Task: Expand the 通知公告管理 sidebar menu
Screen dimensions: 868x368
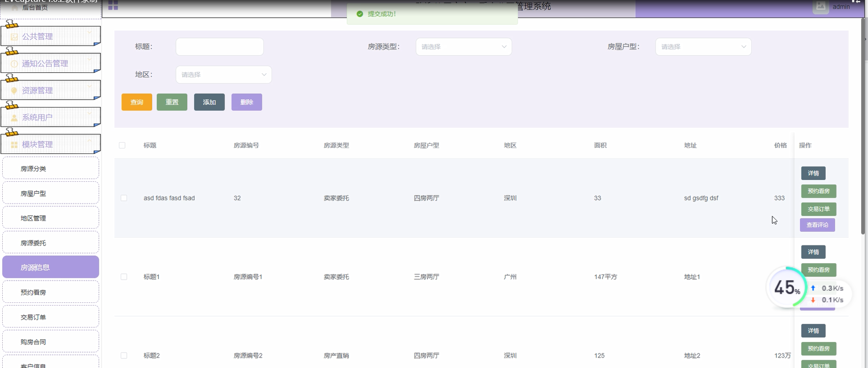Action: pos(51,63)
